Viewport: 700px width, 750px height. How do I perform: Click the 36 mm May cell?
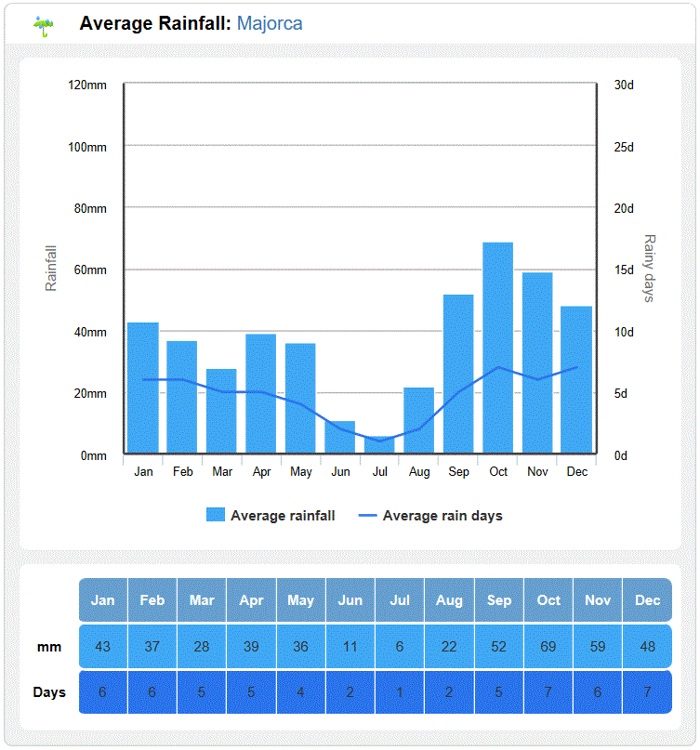[301, 646]
